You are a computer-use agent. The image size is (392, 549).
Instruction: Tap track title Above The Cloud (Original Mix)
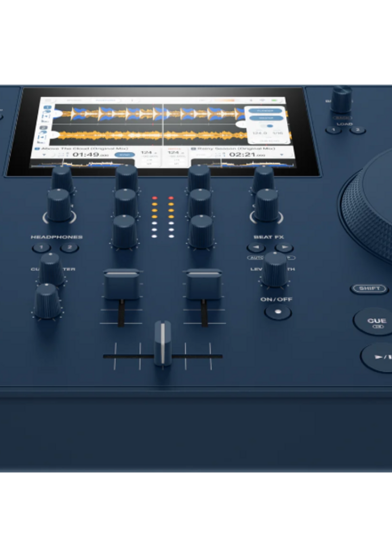click(85, 149)
